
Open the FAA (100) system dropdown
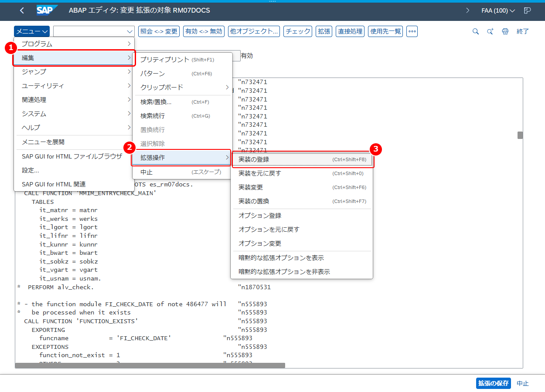498,10
